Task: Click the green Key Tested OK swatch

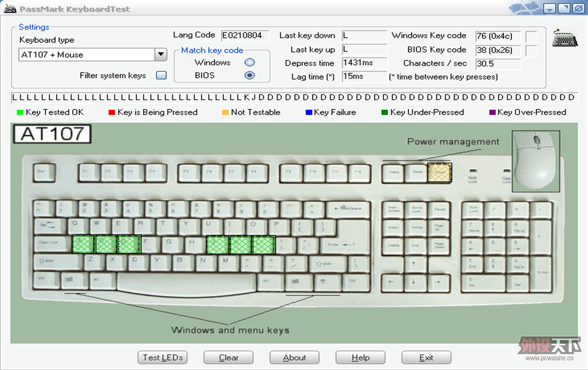Action: pyautogui.click(x=20, y=112)
